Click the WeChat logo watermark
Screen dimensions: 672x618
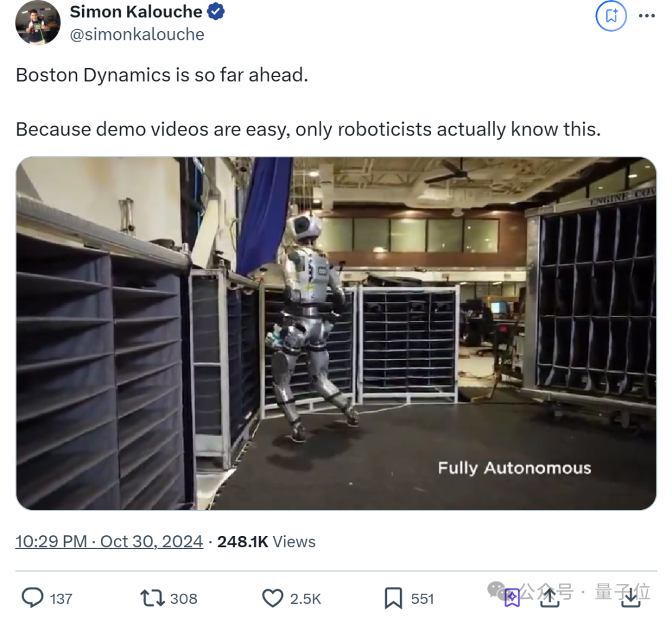tap(498, 591)
